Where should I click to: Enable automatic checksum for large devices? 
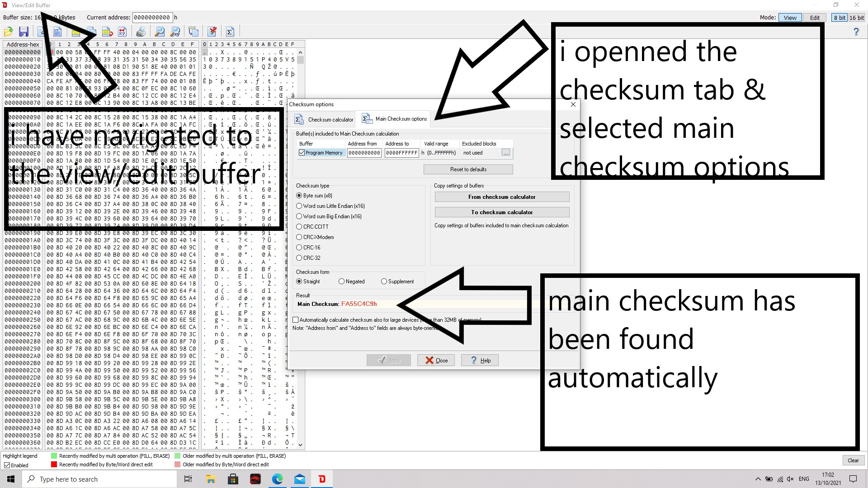point(296,320)
